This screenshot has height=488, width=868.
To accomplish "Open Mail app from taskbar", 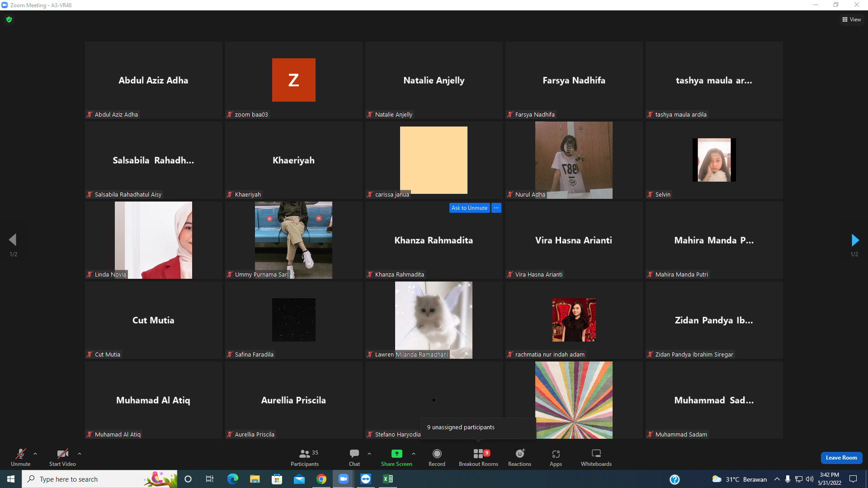I will tap(299, 479).
